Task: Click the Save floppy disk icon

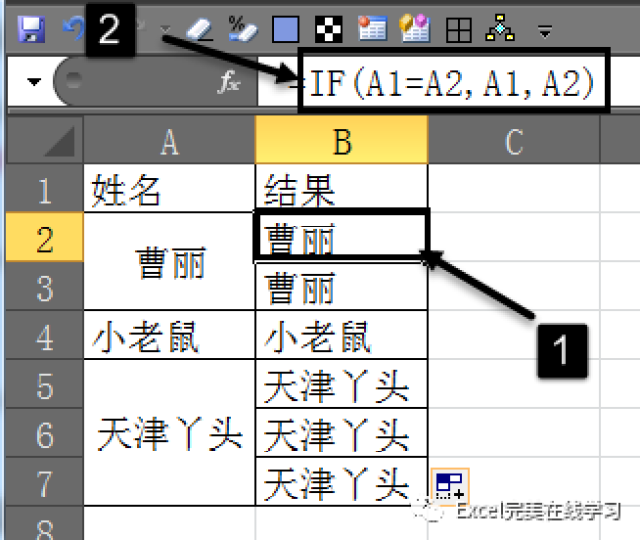Action: pos(31,29)
